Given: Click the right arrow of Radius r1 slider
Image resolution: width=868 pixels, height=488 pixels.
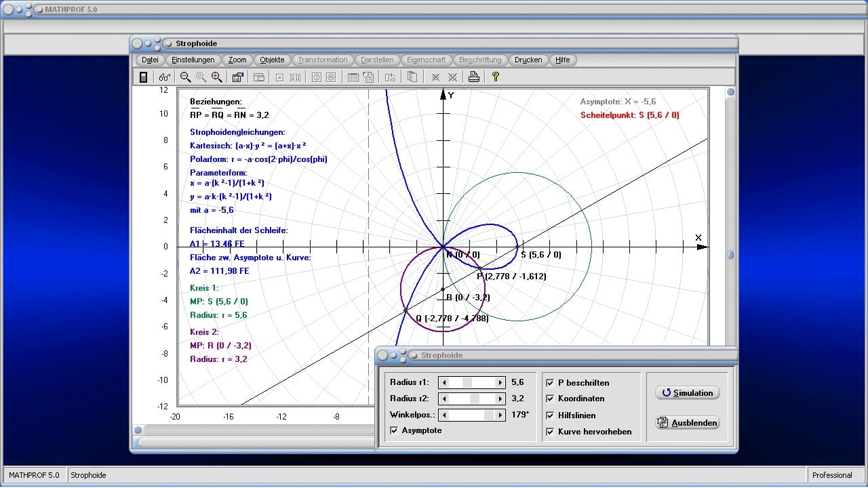Looking at the screenshot, I should tap(500, 383).
